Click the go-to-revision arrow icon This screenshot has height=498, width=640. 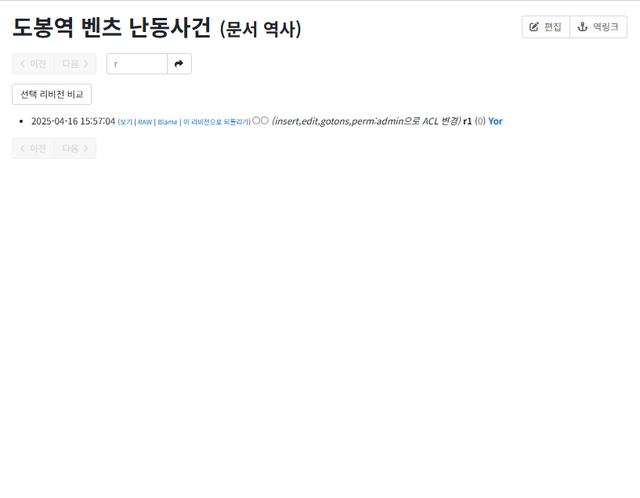pos(179,64)
